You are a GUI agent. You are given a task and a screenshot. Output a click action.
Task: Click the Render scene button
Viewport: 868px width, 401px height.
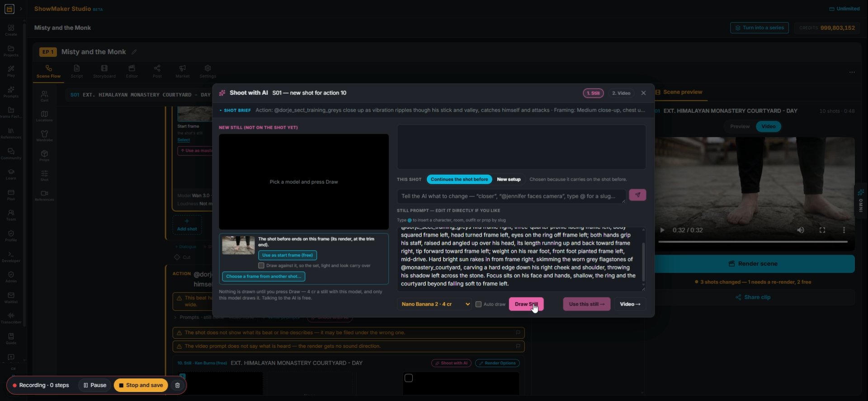coord(753,264)
